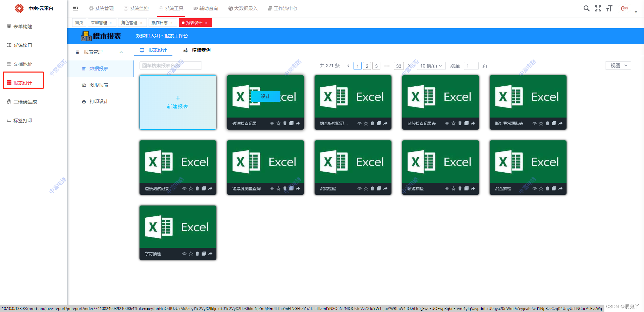Preview the 铂金板检验记 report via eye icon
Screen dimensions: 644x312
[359, 123]
